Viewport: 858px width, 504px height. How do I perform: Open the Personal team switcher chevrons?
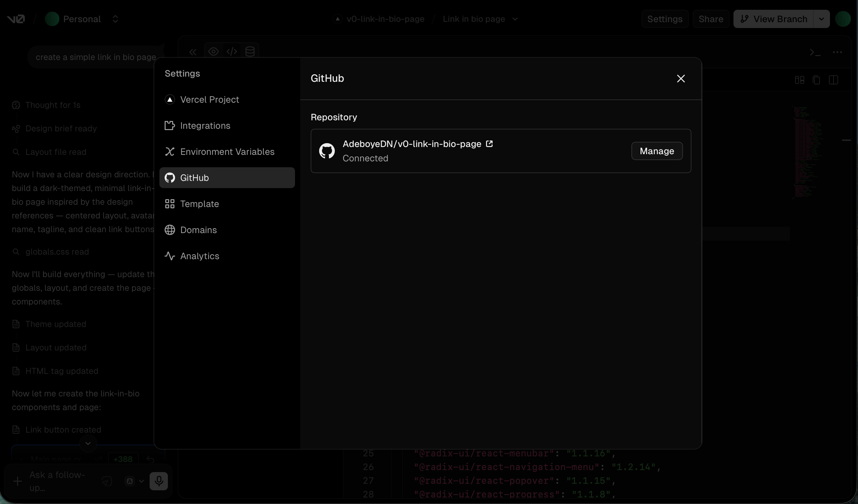115,19
